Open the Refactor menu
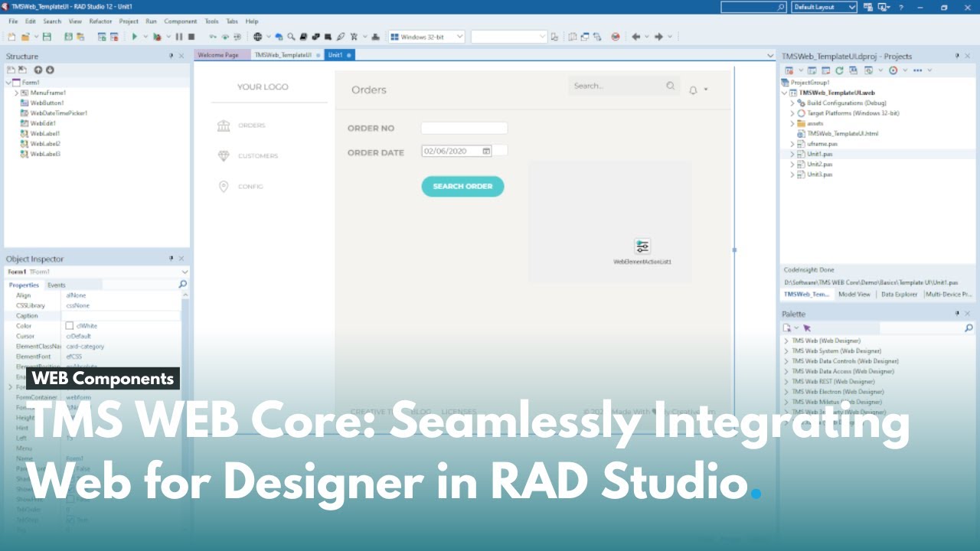Image resolution: width=980 pixels, height=551 pixels. [x=100, y=21]
